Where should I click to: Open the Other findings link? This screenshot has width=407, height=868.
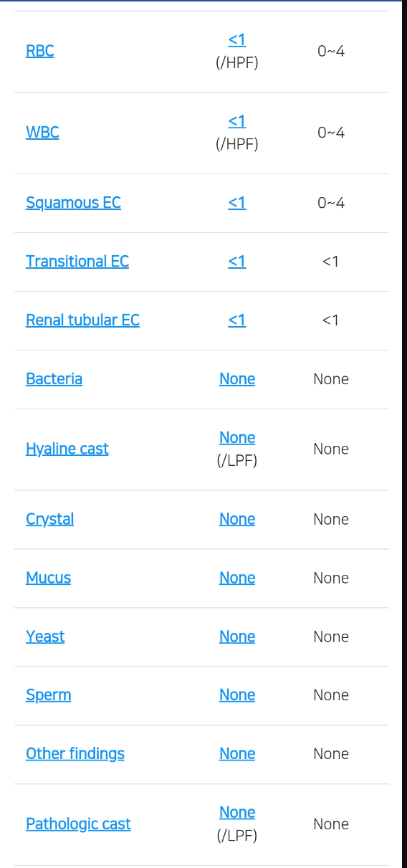[x=75, y=754]
